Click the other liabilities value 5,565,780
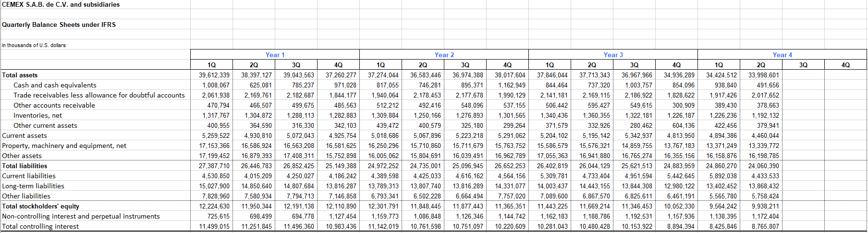Image resolution: width=868 pixels, height=233 pixels. (723, 196)
